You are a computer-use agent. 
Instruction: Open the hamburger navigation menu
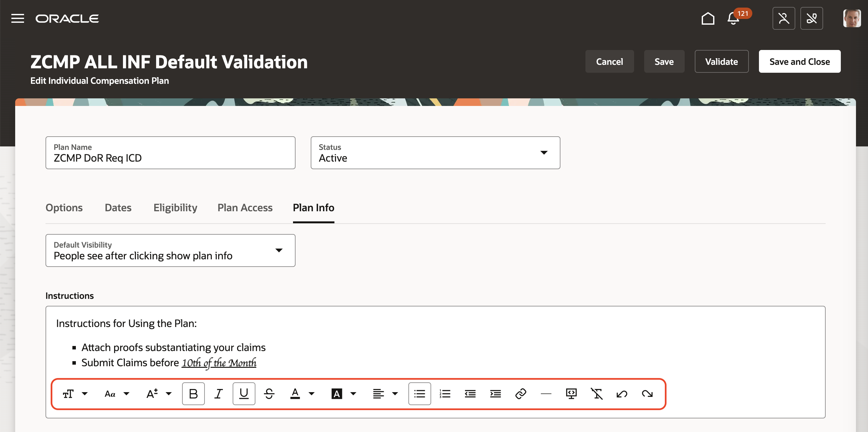[17, 19]
